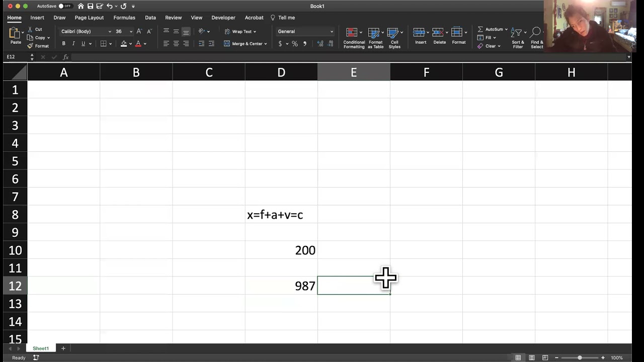This screenshot has width=644, height=362.
Task: Align text to middle vertically
Action: pyautogui.click(x=176, y=31)
